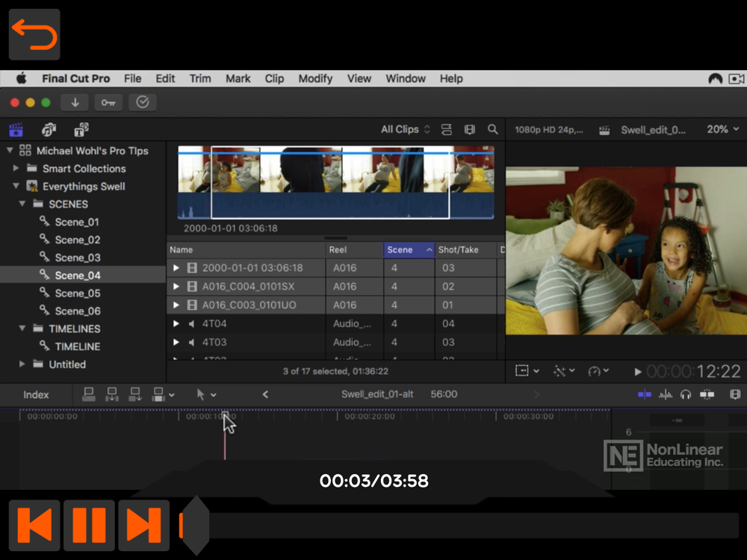Collapse the TIMELINES folder
747x560 pixels.
[22, 328]
